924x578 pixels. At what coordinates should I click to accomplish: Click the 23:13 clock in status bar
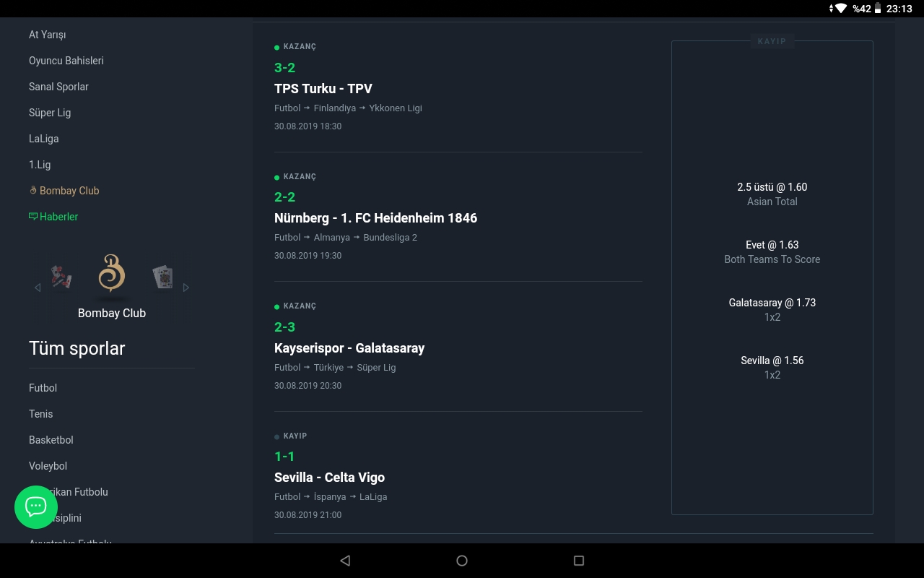(899, 9)
